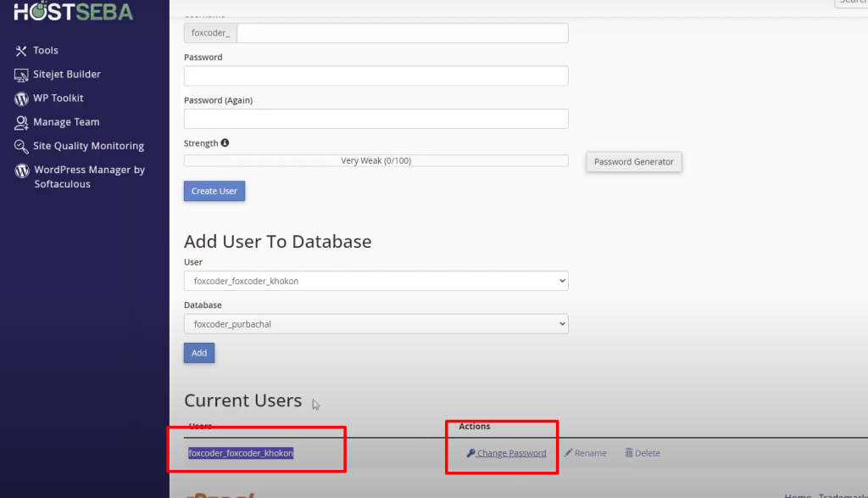Click the Very Weak password strength bar
This screenshot has width=868, height=498.
click(376, 159)
